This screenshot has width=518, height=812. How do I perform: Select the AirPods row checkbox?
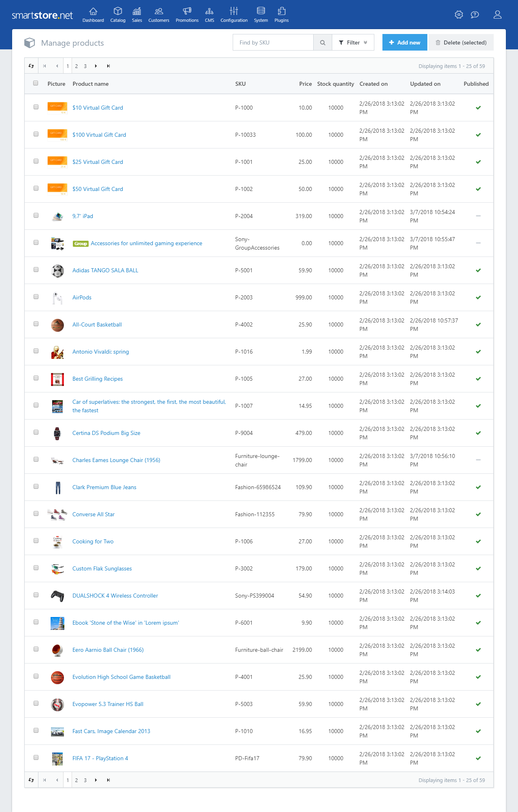36,297
